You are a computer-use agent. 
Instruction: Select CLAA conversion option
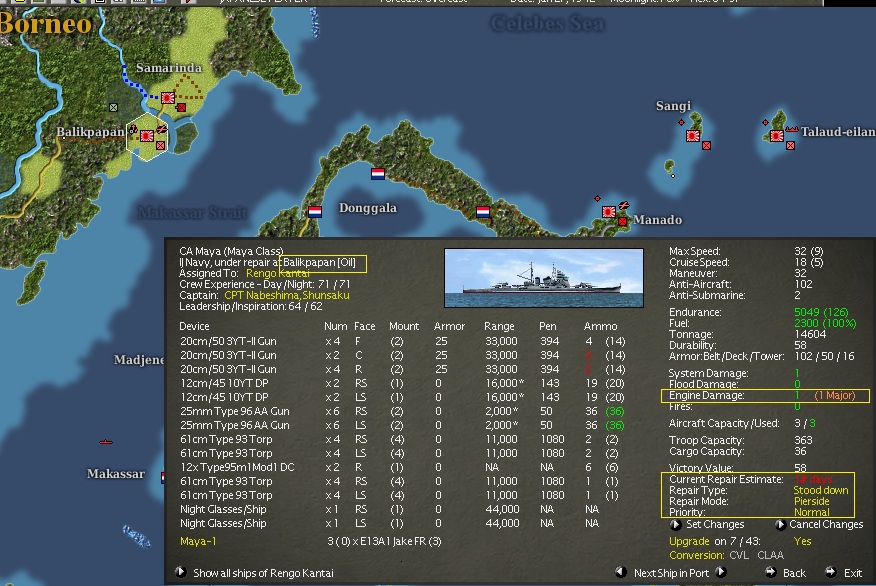(770, 555)
